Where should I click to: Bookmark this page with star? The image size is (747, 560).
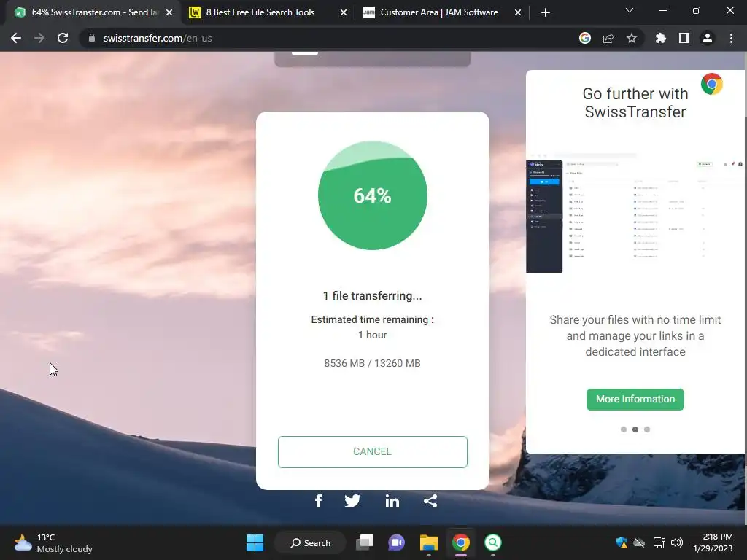click(x=632, y=38)
